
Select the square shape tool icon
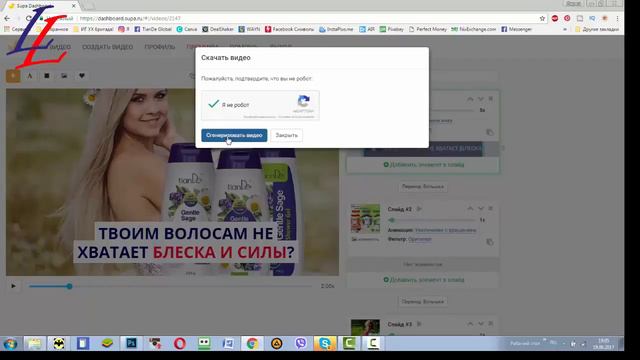coord(47,76)
